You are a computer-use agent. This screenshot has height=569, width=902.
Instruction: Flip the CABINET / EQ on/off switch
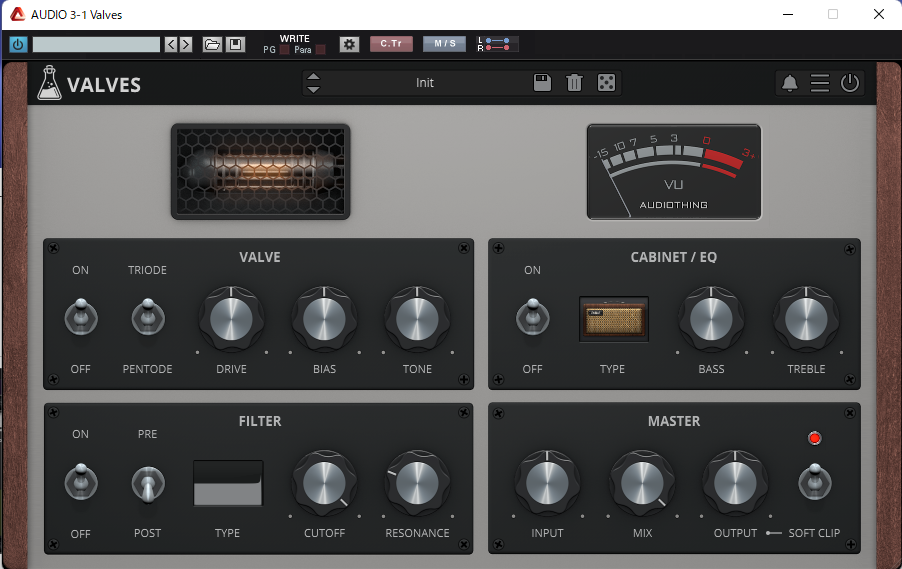point(533,317)
